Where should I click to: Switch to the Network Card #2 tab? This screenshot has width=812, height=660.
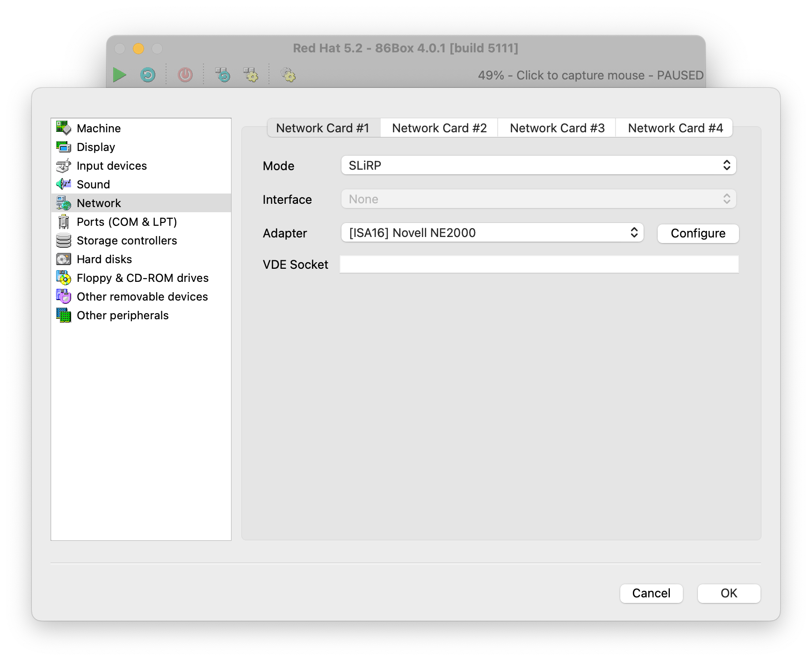point(439,128)
